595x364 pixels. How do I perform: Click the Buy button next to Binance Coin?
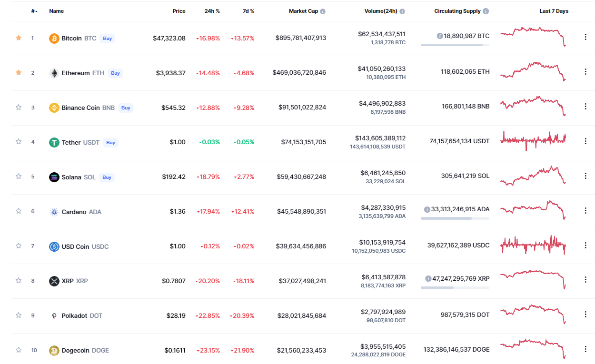[126, 108]
